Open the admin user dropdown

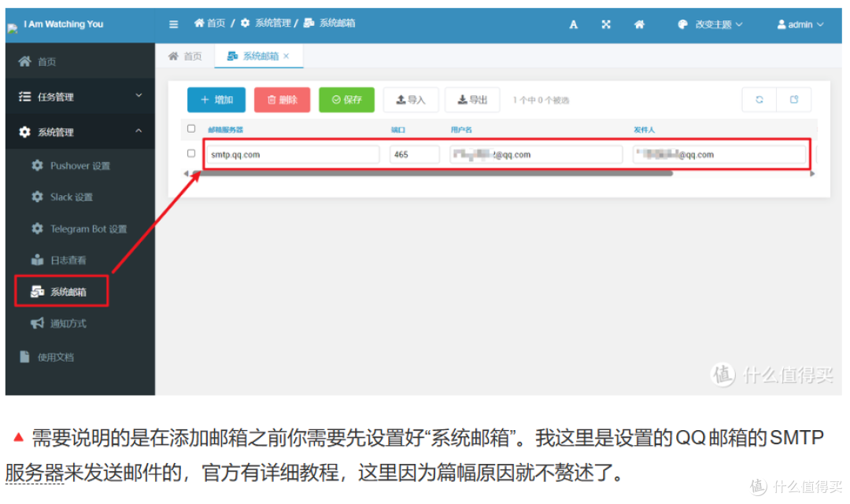(800, 24)
